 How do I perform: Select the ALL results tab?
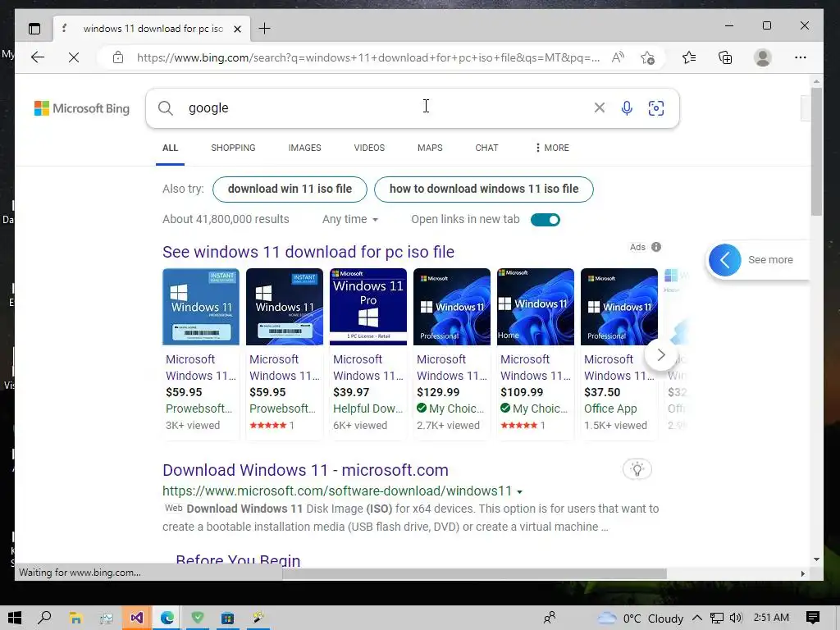[170, 148]
